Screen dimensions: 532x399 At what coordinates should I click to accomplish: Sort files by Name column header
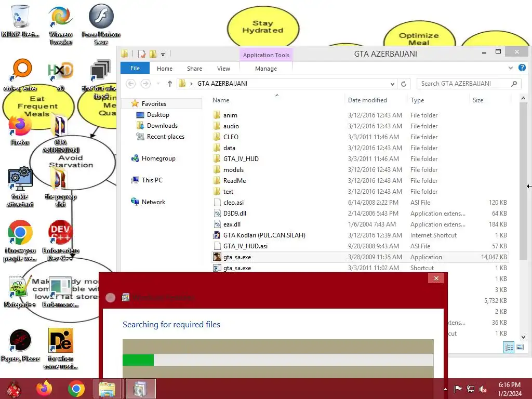[x=220, y=100]
